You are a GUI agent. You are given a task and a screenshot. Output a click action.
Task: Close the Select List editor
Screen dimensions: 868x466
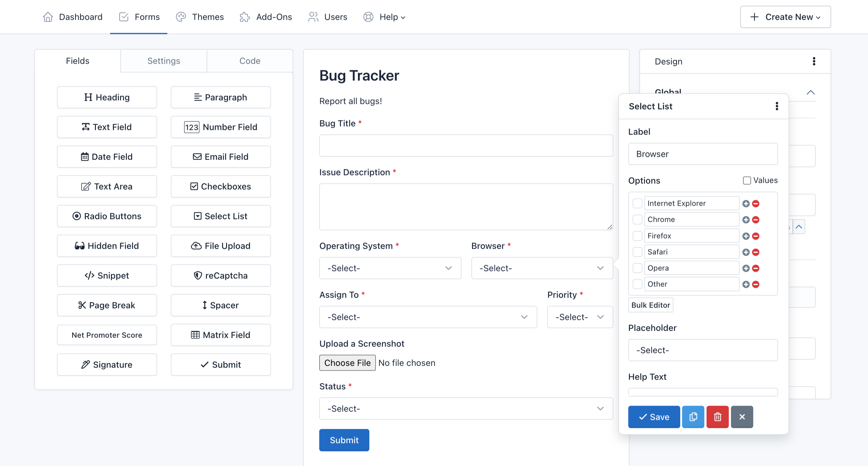742,417
